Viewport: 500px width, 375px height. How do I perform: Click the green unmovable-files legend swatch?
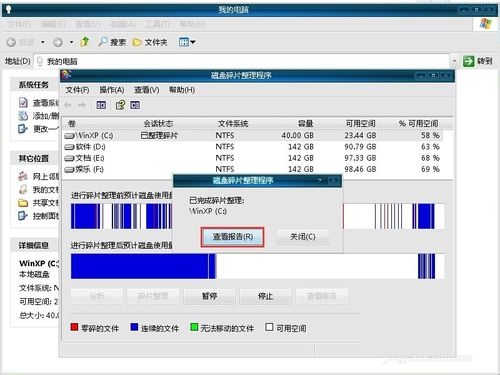[x=194, y=327]
